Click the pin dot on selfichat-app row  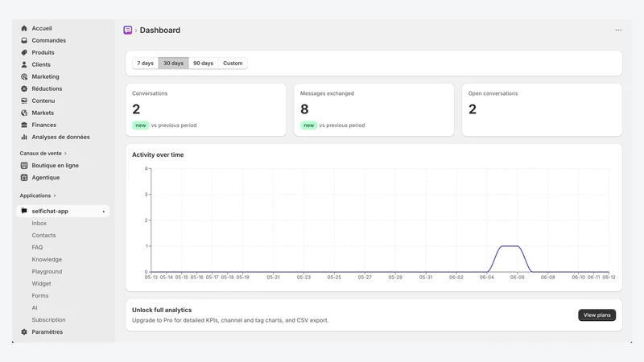(x=104, y=212)
